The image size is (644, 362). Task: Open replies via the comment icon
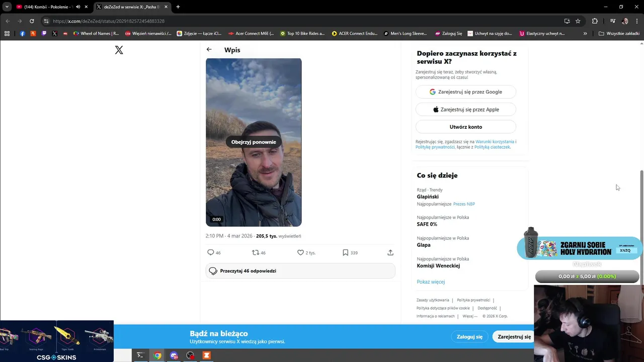[x=211, y=252]
